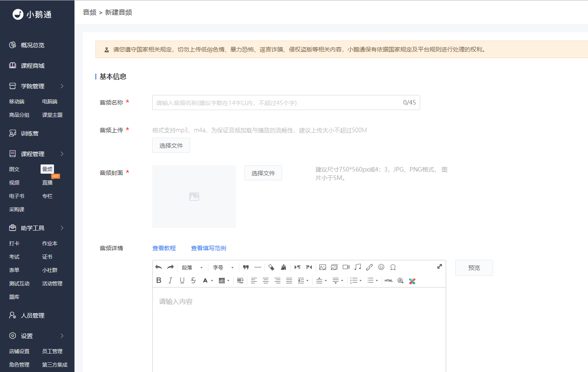Open the font color picker dropdown
Screen dimensions: 588x372
point(208,280)
